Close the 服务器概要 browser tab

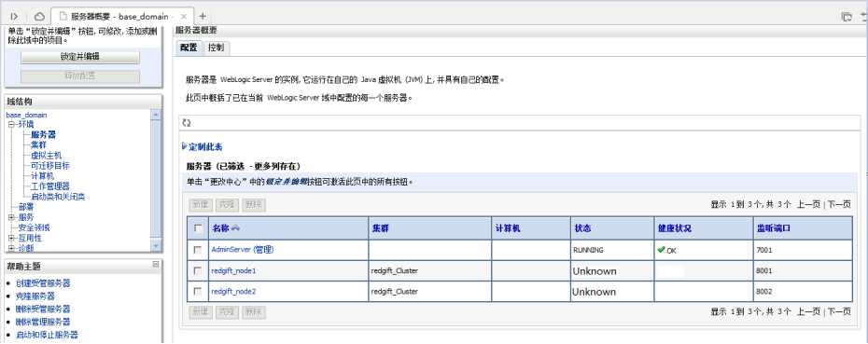(184, 17)
